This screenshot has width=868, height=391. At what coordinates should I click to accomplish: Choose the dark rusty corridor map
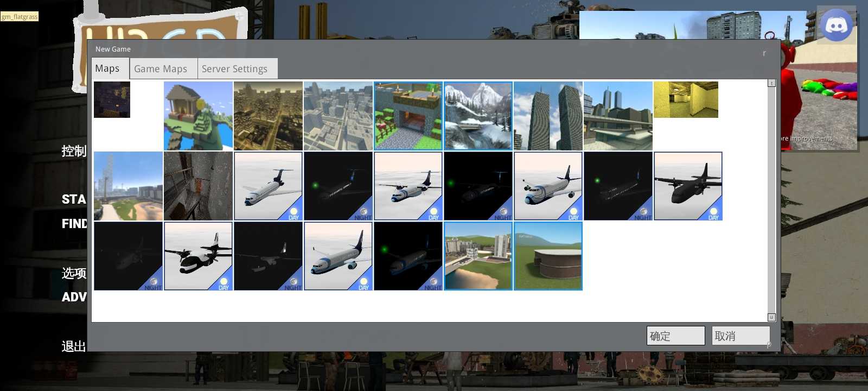point(198,186)
